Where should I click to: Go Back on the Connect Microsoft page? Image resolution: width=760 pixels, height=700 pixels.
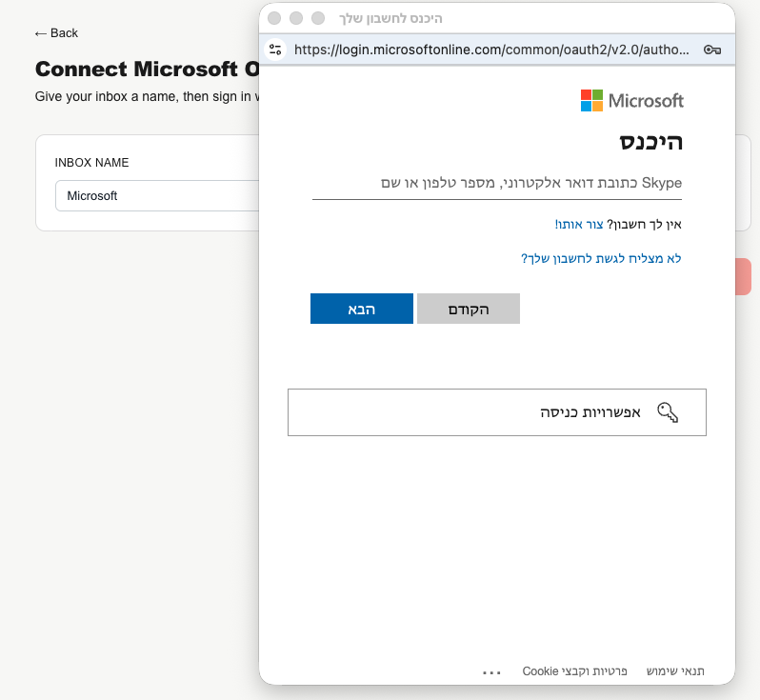click(56, 33)
